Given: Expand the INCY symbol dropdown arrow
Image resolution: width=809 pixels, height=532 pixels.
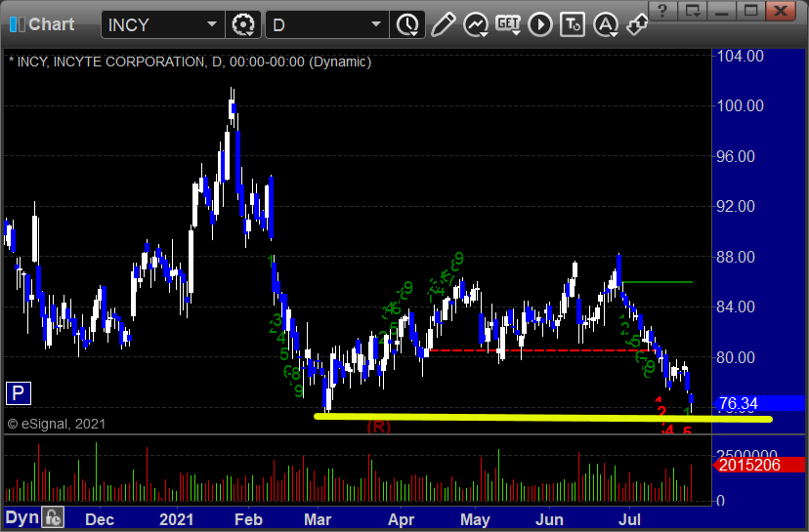Looking at the screenshot, I should point(212,24).
